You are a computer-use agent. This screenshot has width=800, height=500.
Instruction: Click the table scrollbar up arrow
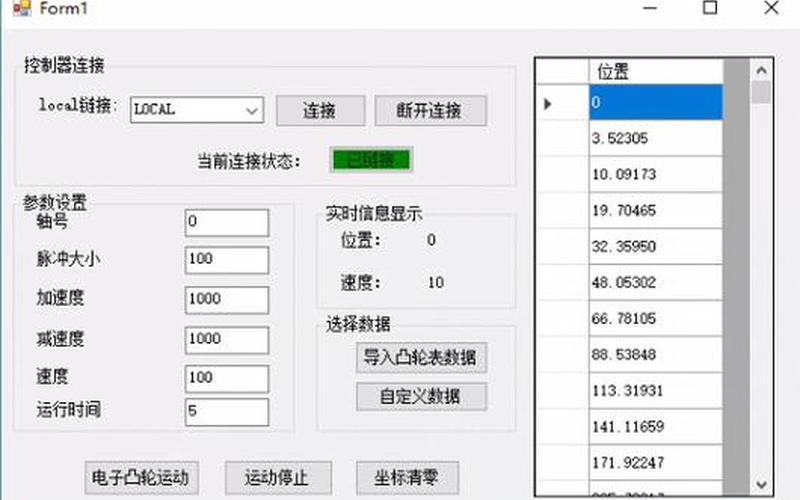(762, 70)
